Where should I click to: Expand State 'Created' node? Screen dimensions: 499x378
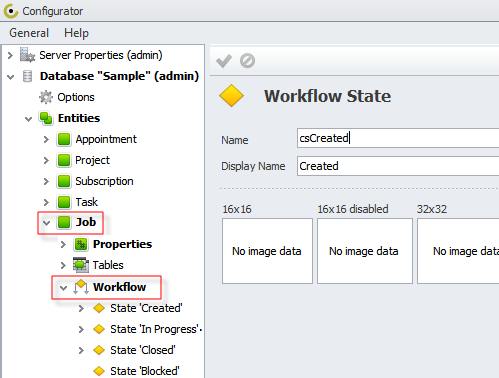[x=81, y=308]
